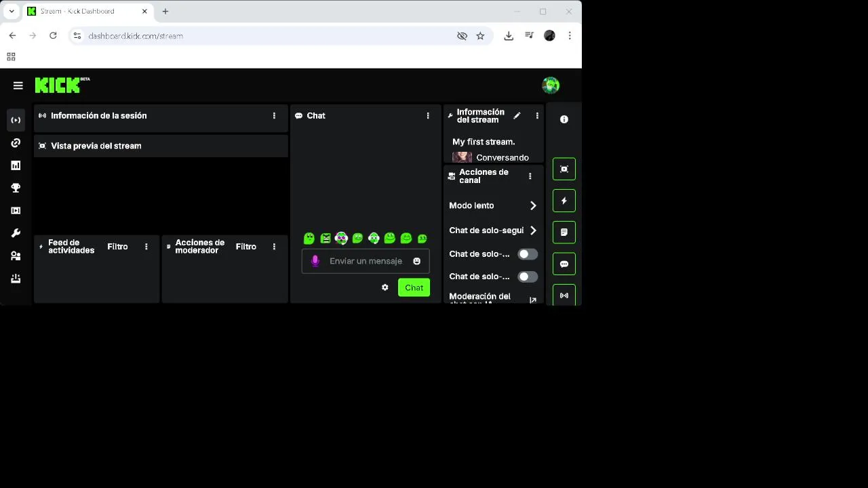Open the Acciones de canal three-dot menu
The image size is (868, 488).
530,176
